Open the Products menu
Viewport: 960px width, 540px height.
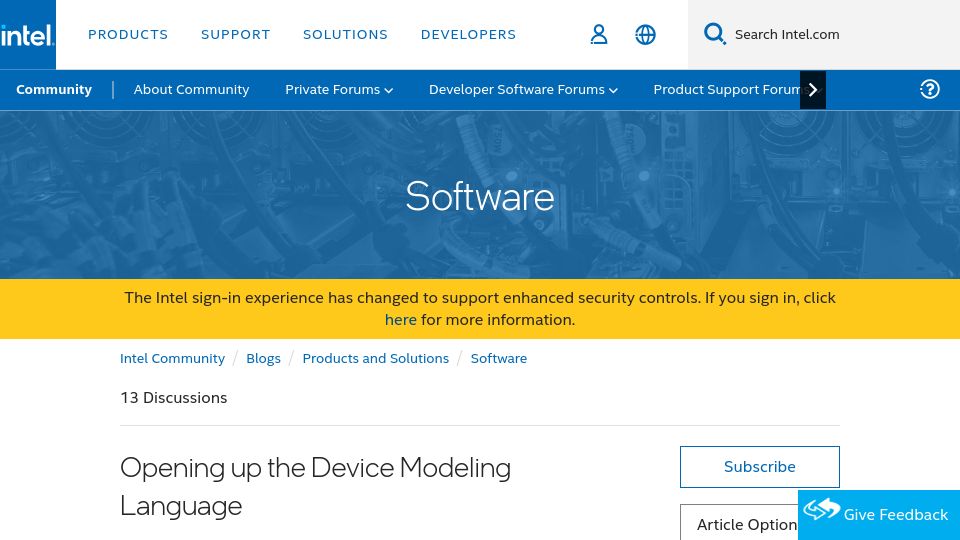pos(128,35)
